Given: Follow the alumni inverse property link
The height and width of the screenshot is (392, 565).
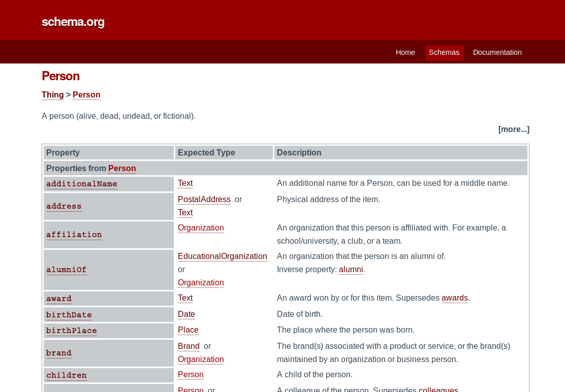Looking at the screenshot, I should (x=351, y=270).
